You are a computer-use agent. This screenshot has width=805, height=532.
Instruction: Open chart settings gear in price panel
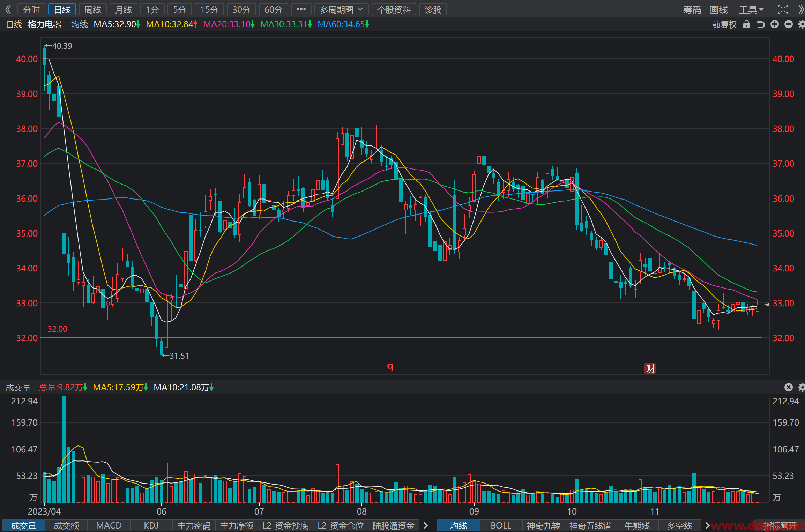click(802, 24)
